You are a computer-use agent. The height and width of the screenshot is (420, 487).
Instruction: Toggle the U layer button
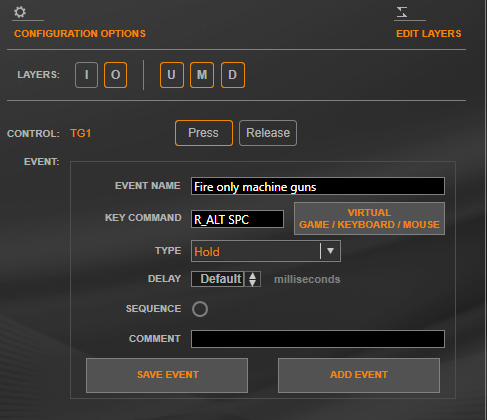click(172, 75)
